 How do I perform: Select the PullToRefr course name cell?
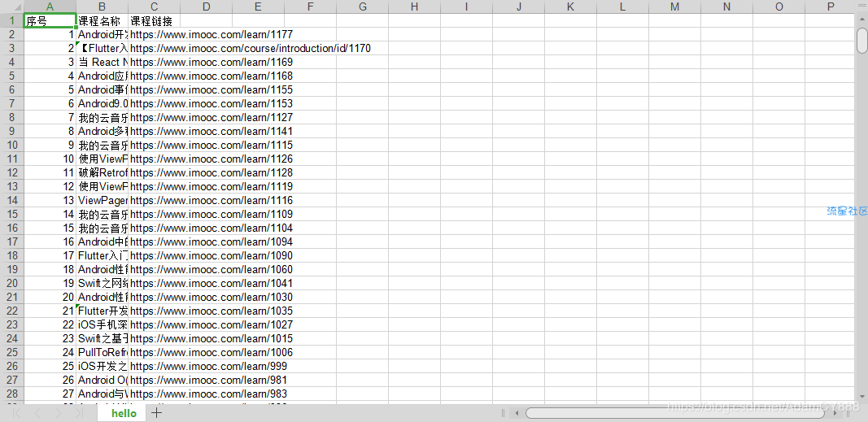[x=102, y=353]
